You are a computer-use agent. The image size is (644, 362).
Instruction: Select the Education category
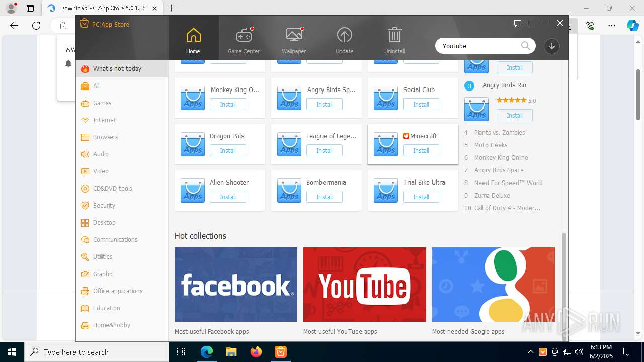(x=122, y=308)
